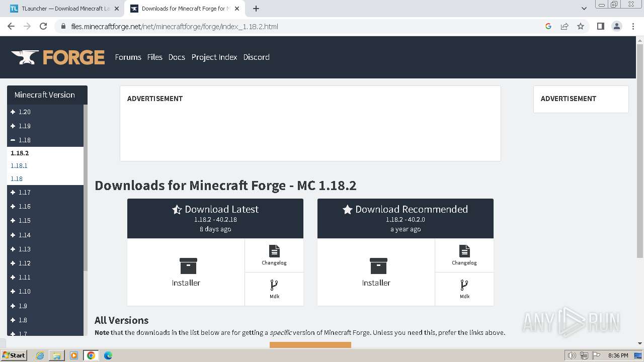644x362 pixels.
Task: Open the Forums nav item
Action: pos(128,57)
